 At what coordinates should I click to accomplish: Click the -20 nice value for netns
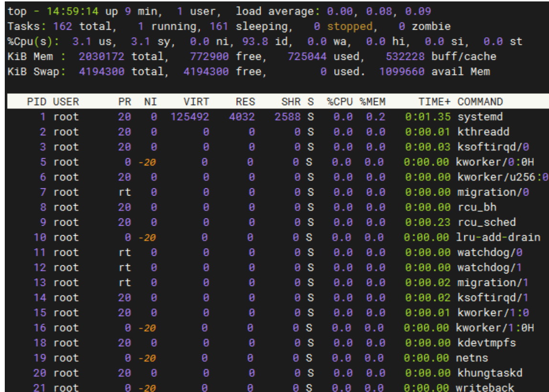147,358
